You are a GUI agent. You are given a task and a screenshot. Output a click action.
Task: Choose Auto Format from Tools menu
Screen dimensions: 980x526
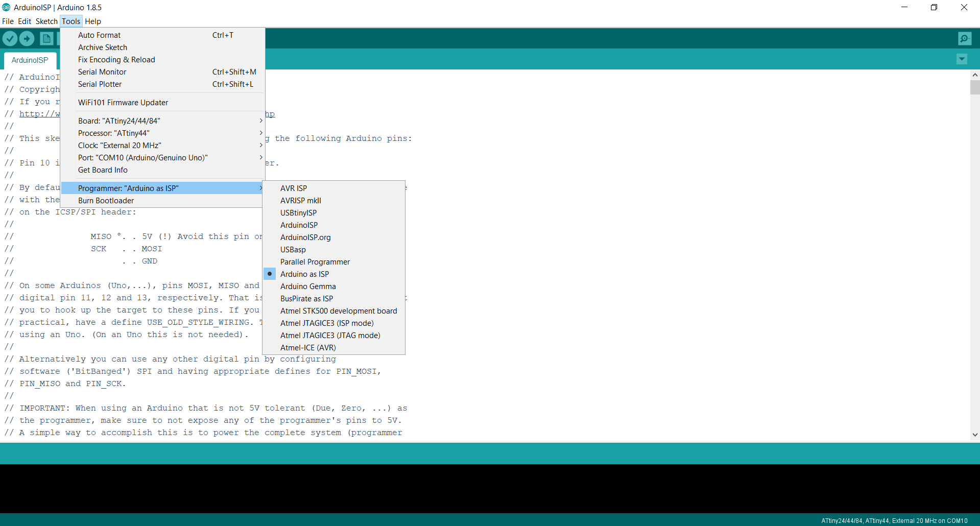click(163, 35)
